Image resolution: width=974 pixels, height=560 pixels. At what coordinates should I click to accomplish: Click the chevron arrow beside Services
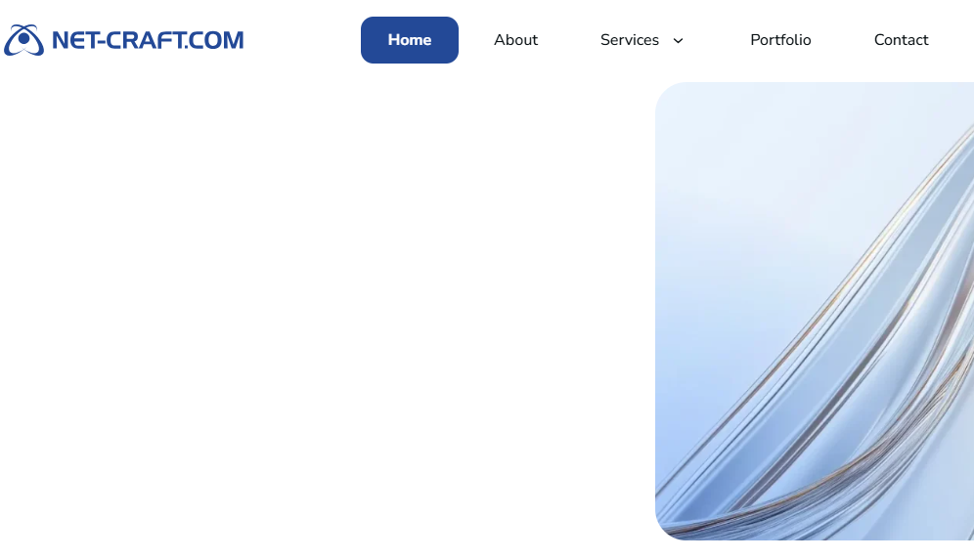tap(679, 41)
